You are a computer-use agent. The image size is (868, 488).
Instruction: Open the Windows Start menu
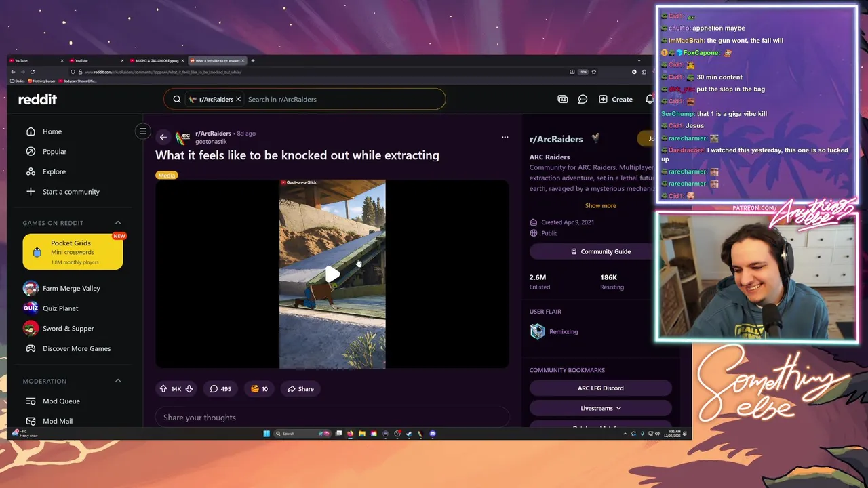pos(267,434)
